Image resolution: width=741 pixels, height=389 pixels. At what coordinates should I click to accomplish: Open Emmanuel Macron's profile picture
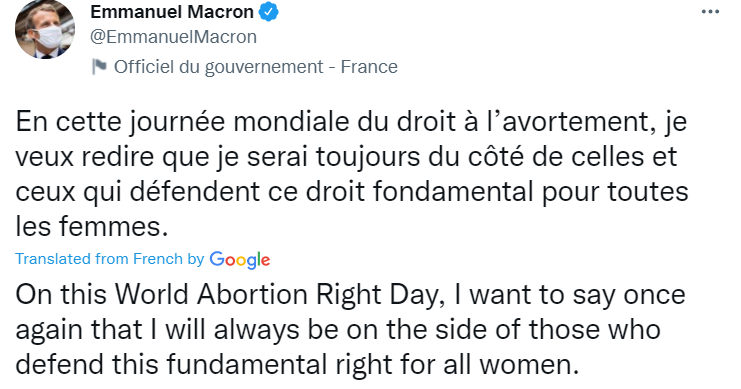tap(45, 29)
